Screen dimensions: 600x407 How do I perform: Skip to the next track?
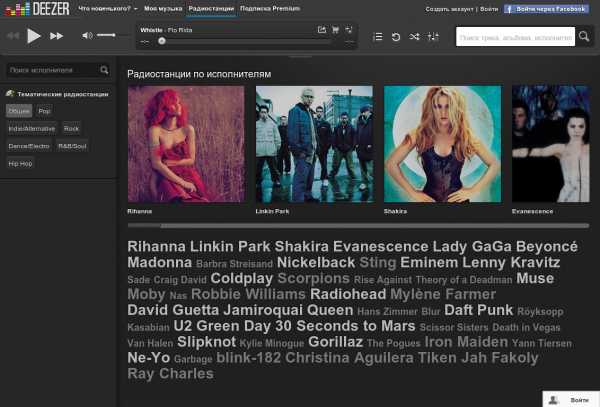point(56,36)
